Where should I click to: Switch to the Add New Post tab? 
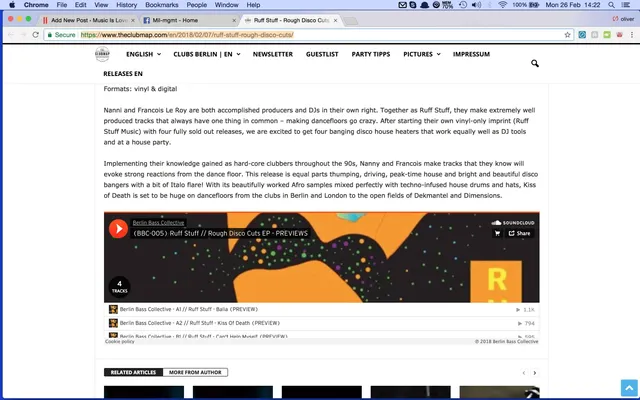tap(89, 20)
